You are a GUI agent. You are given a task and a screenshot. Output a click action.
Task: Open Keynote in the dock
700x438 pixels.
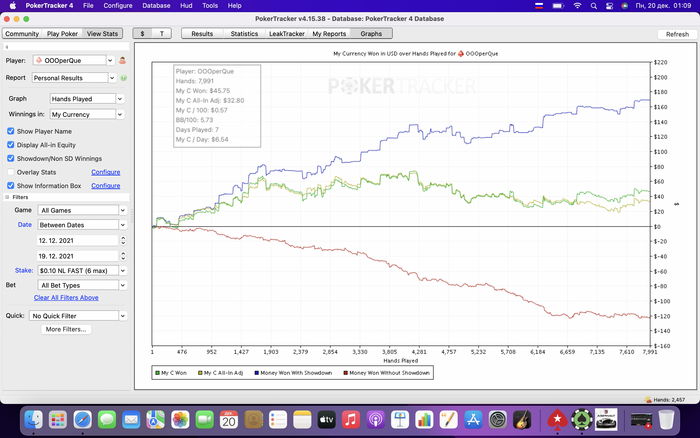[400, 420]
